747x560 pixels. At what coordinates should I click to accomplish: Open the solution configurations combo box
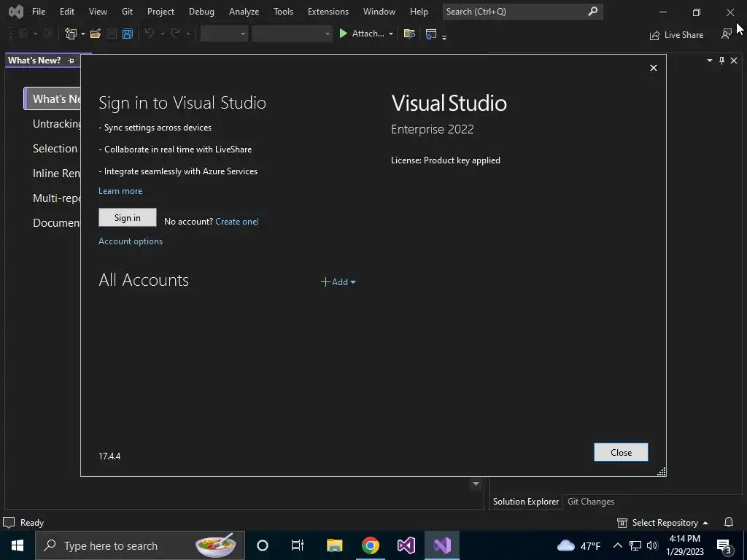(x=224, y=34)
